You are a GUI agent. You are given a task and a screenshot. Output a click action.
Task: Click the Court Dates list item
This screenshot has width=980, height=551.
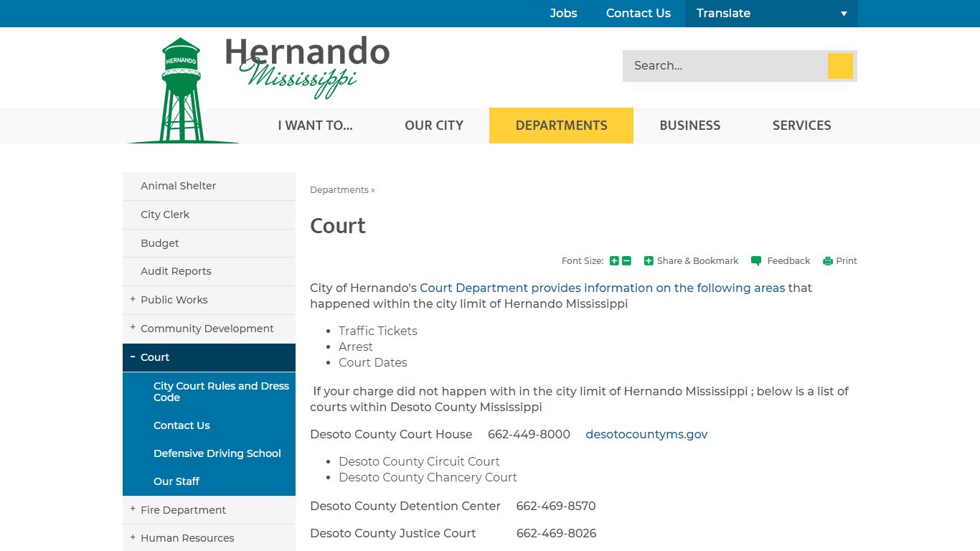[x=373, y=362]
